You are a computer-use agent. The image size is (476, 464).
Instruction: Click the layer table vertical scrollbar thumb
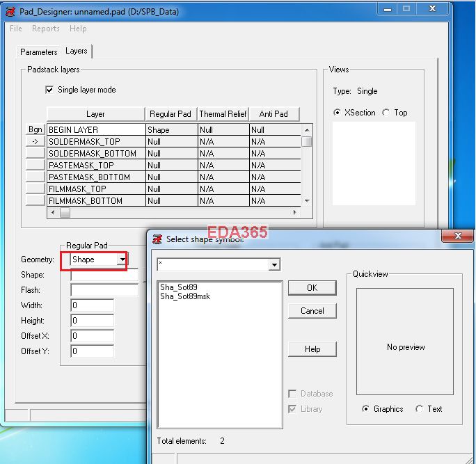tap(307, 142)
